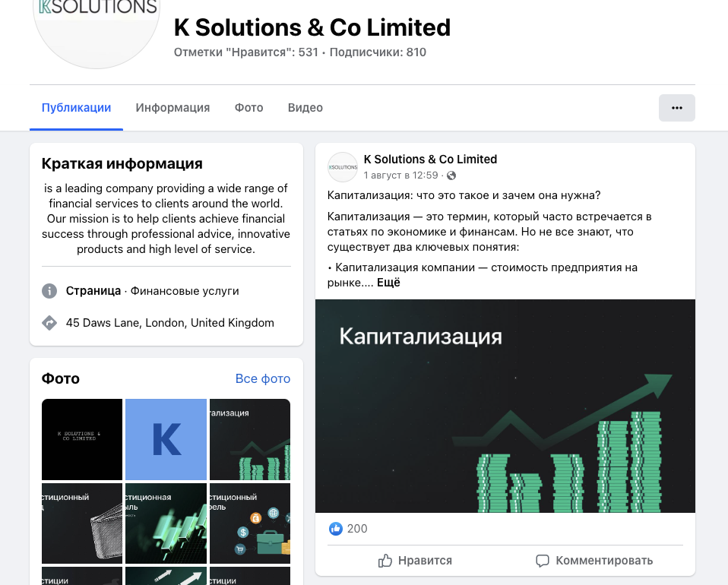The width and height of the screenshot is (728, 585).
Task: Click the info circle icon beside Страница
Action: click(x=49, y=291)
